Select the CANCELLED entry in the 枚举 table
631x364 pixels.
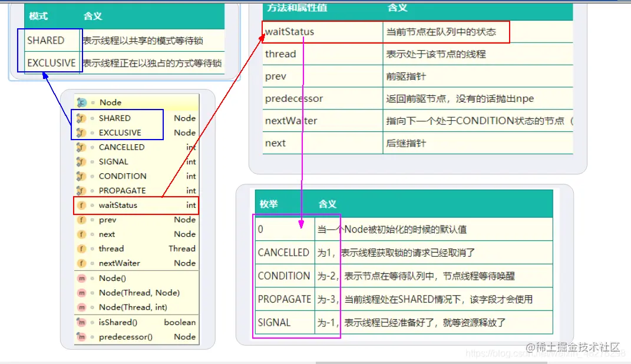click(x=284, y=252)
